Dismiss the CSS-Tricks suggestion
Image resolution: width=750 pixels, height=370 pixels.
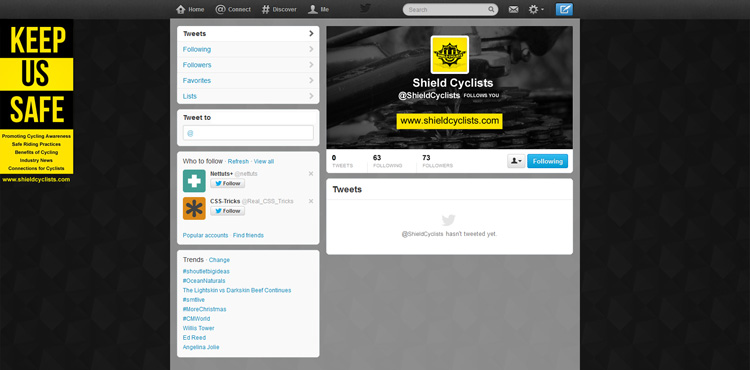click(x=311, y=201)
